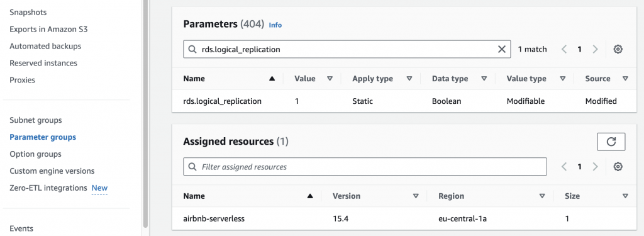Refresh the Assigned resources list
Viewport: 644px width, 236px height.
611,142
